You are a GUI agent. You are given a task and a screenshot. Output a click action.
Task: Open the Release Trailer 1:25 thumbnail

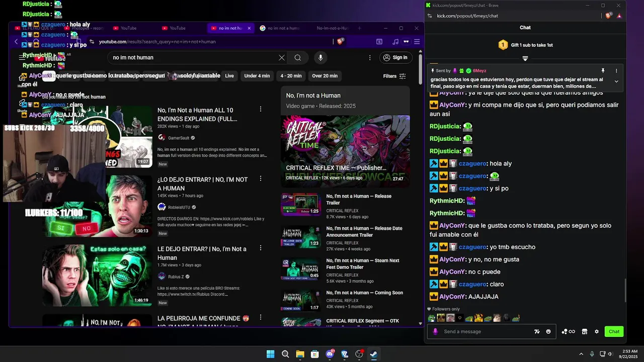point(300,204)
